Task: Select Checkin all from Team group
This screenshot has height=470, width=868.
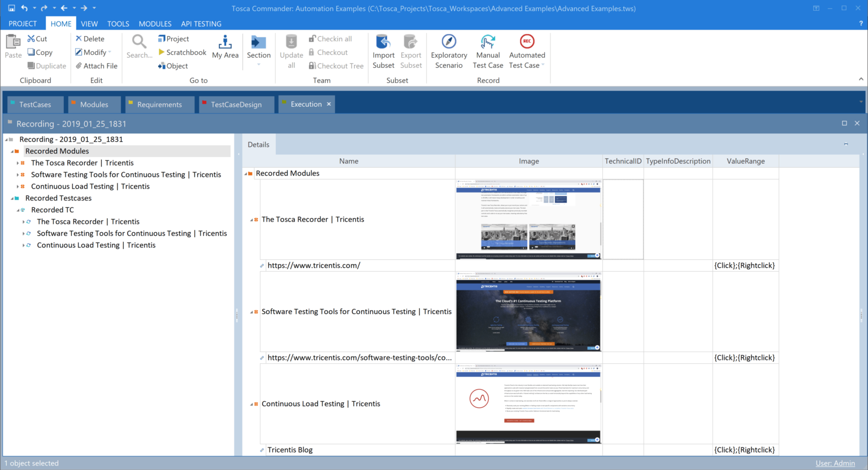Action: pos(332,38)
